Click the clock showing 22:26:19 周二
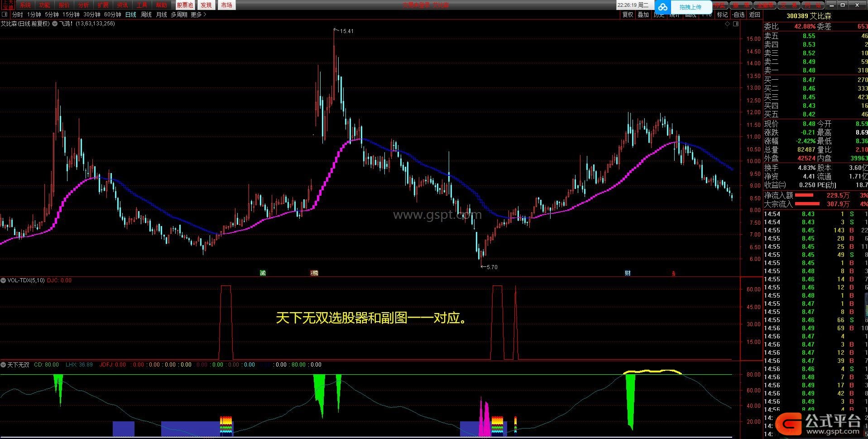Screen dimensions: 868x439 [x=633, y=5]
